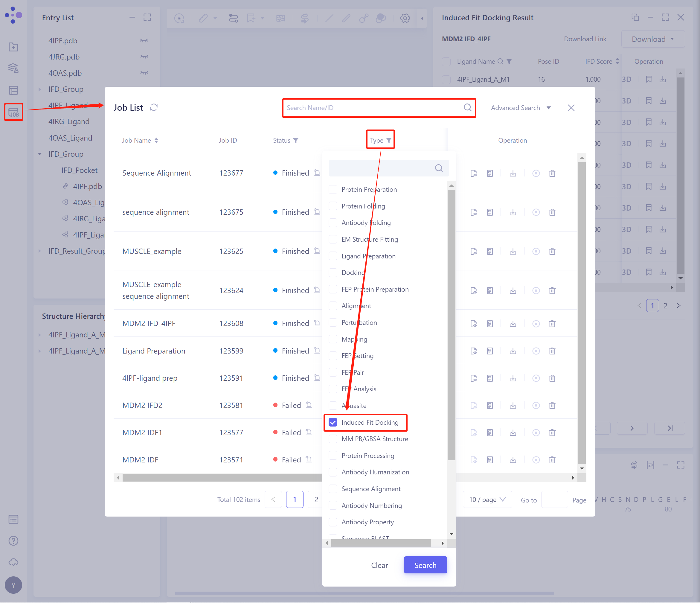Click the magnifier icon in Search Name/ID field
Screen dimensions: 700x603
click(x=467, y=107)
